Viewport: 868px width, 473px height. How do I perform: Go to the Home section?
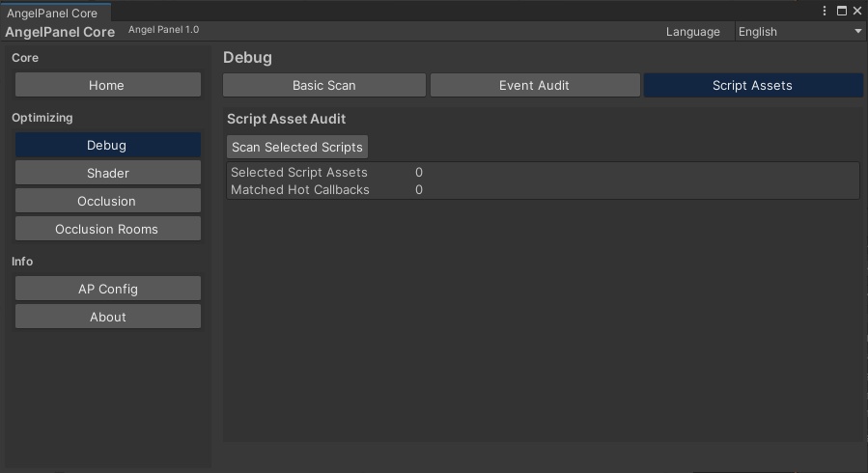(x=107, y=85)
